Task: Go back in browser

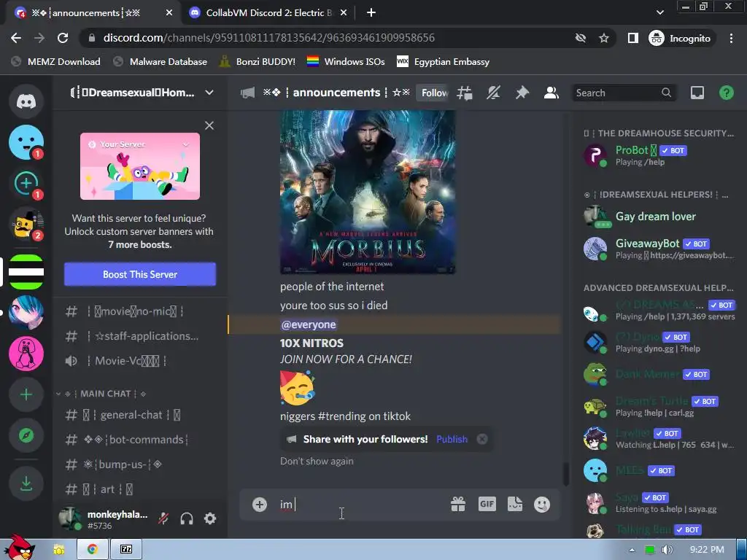Action: pos(16,38)
